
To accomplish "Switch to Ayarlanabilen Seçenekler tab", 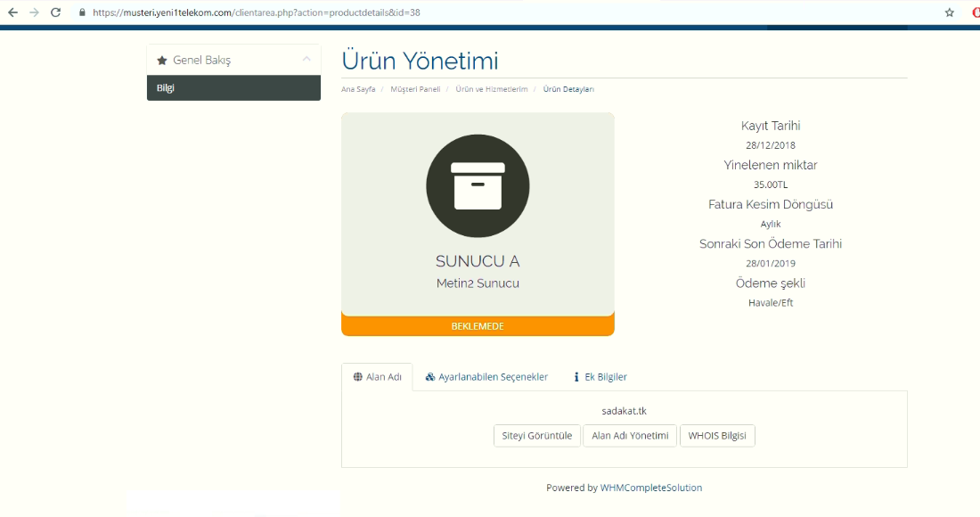I will coord(486,377).
